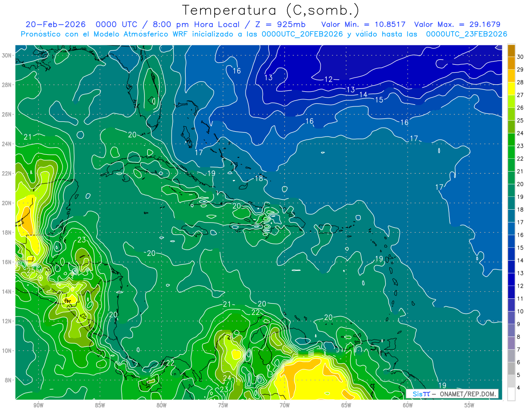Click the 25 label on the color scale

pos(520,120)
